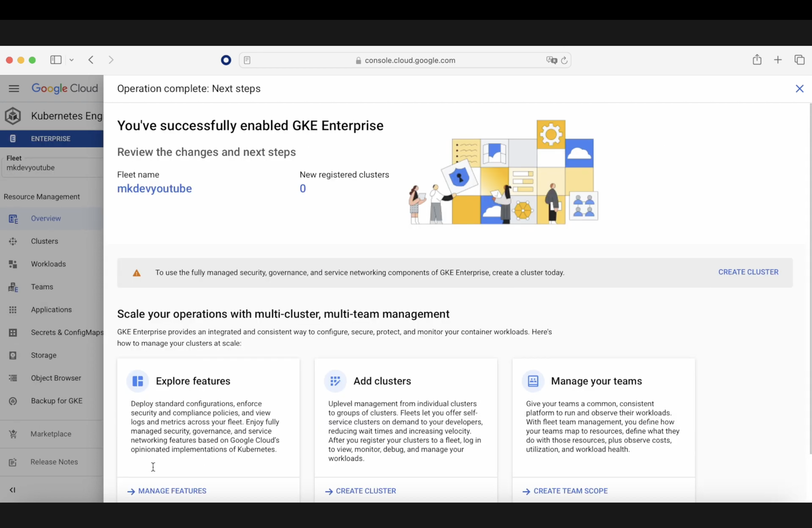Screen dimensions: 812x528
Task: Open the sidebar dropdown chevron in Safari
Action: pyautogui.click(x=72, y=60)
